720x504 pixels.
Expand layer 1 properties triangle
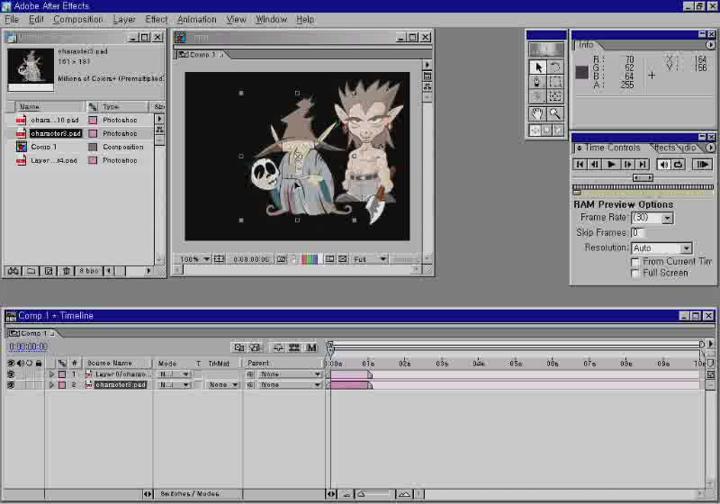click(51, 375)
